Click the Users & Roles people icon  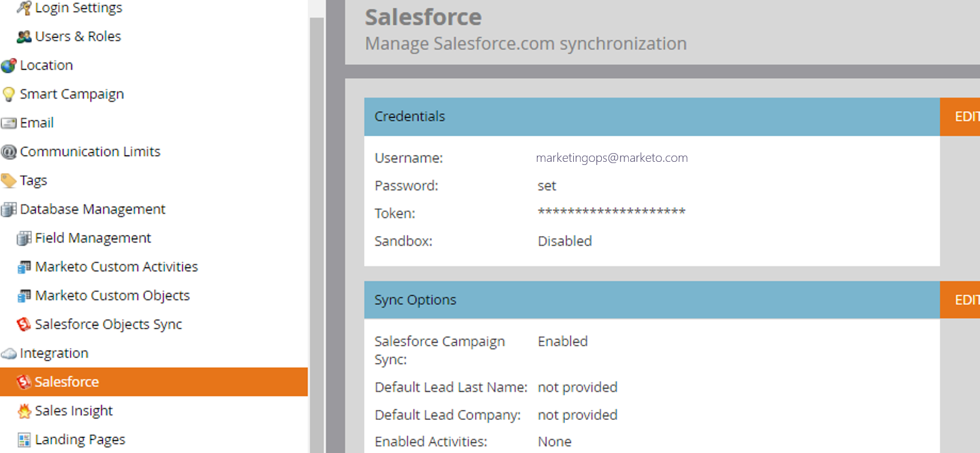tap(24, 37)
